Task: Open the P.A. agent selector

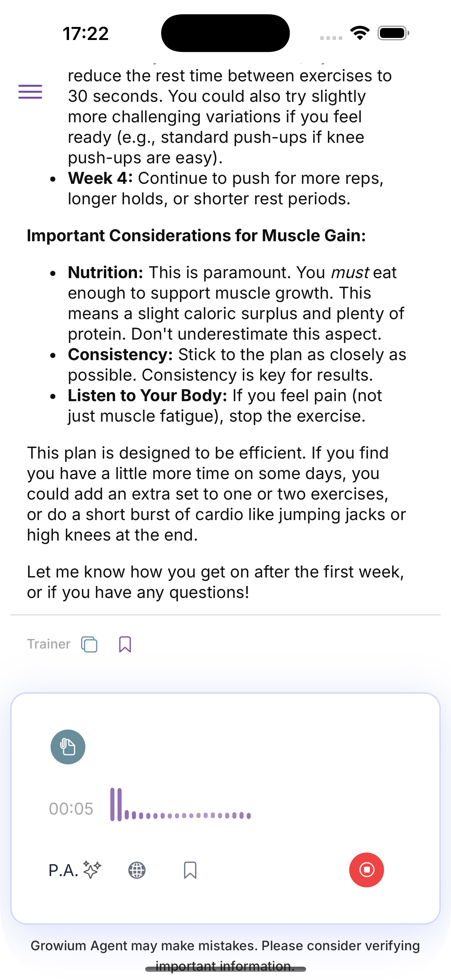Action: click(x=64, y=870)
